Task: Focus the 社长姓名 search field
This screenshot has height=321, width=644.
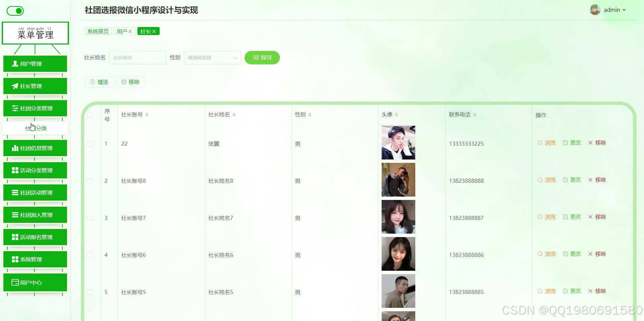Action: coord(138,58)
